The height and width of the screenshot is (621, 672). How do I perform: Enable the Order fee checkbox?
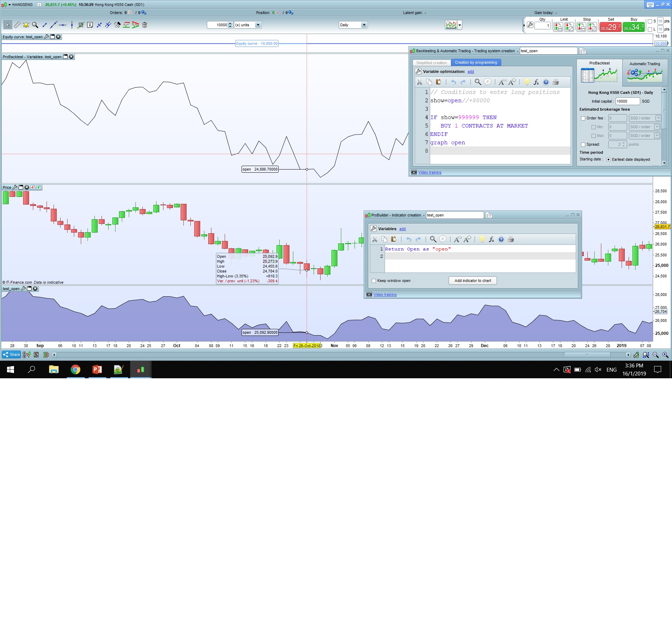pos(583,118)
